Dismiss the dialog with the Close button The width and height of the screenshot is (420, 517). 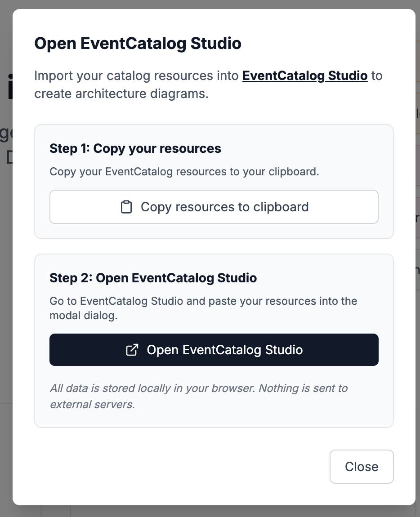pos(362,466)
